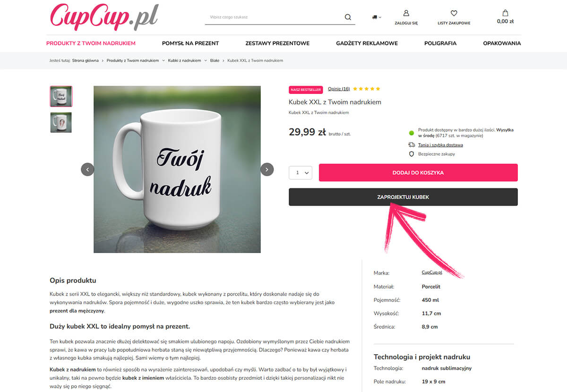Viewport: 567px width, 392px height.
Task: Click the Zaloguj się user icon
Action: (x=406, y=13)
